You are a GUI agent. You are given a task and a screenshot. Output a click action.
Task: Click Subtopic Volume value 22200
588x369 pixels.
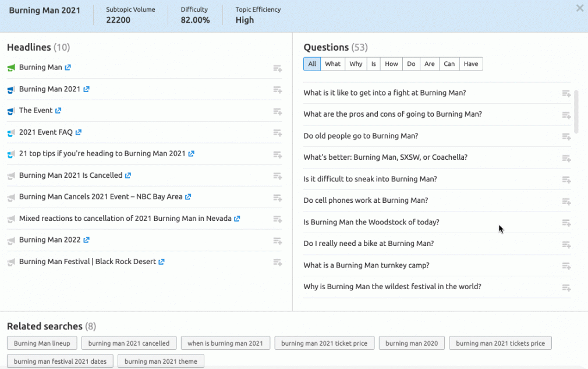pos(118,20)
